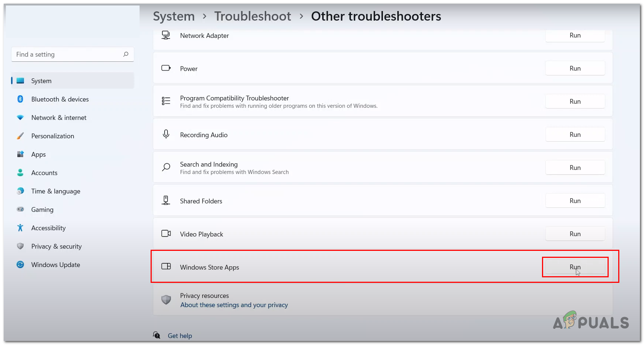Run the Program Compatibility Troubleshooter
644x345 pixels.
click(575, 102)
